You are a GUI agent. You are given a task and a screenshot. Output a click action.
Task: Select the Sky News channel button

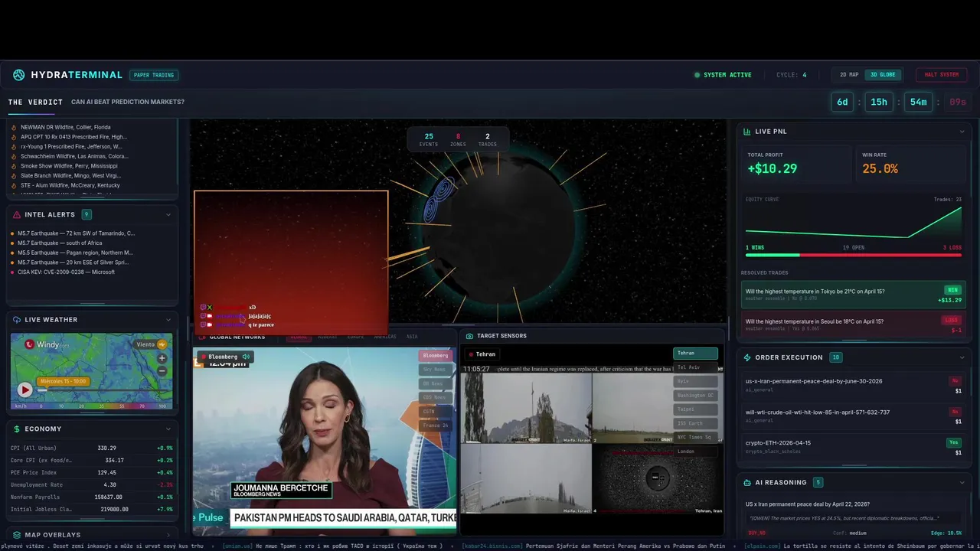[436, 370]
